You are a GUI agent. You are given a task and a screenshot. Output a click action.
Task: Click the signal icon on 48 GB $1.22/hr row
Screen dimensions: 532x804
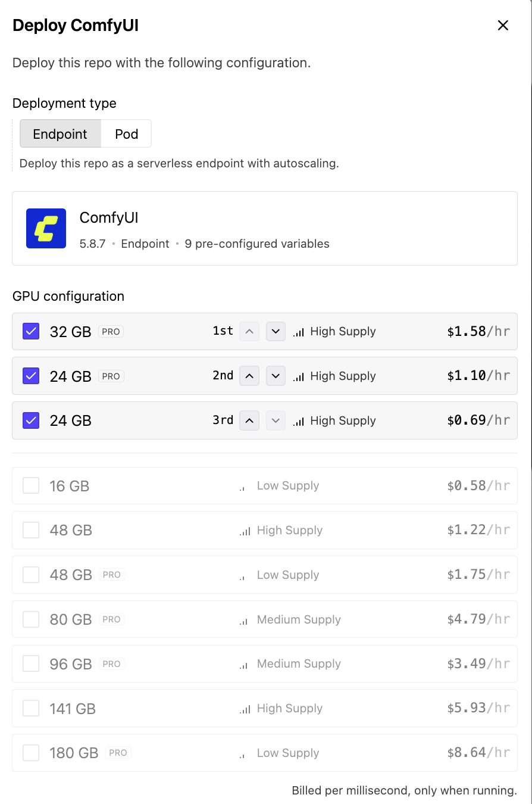[245, 531]
